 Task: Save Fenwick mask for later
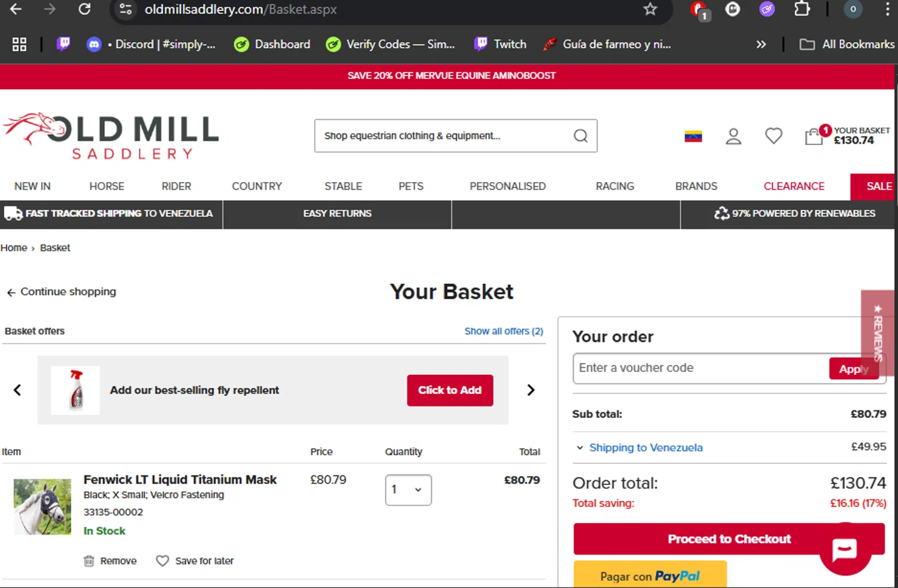[195, 561]
